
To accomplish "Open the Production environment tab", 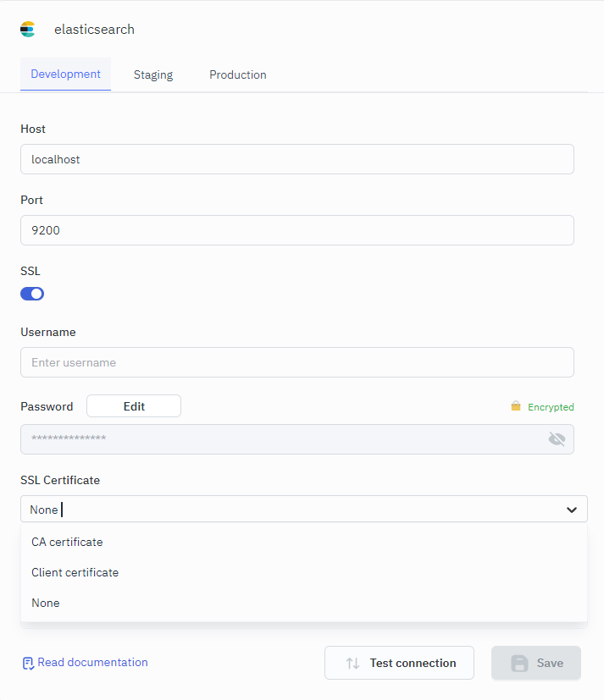I will (x=238, y=74).
